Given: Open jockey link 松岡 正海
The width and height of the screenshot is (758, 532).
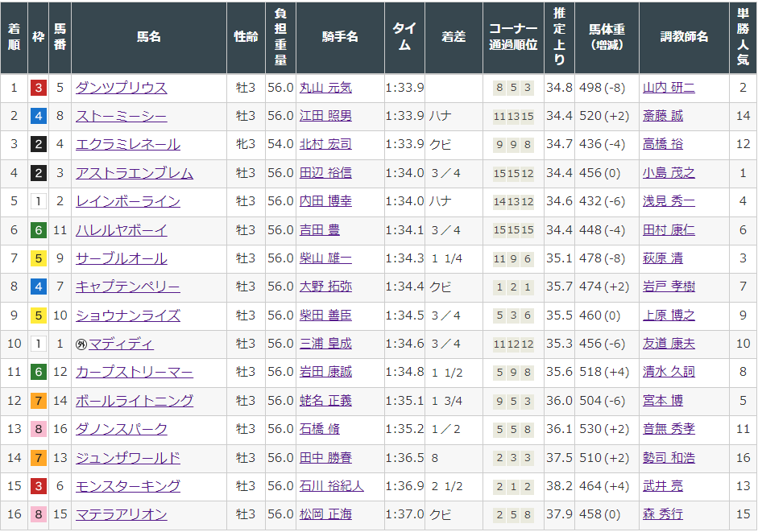Looking at the screenshot, I should (x=325, y=514).
